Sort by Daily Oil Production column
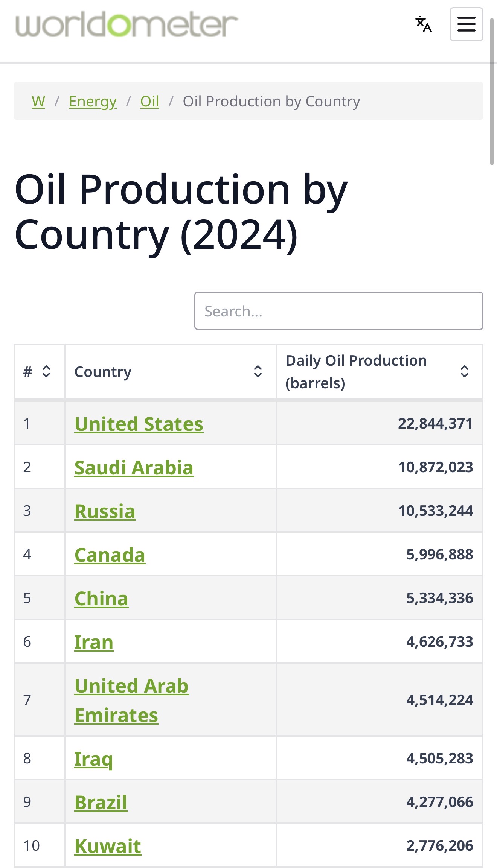This screenshot has height=868, width=497. [464, 371]
